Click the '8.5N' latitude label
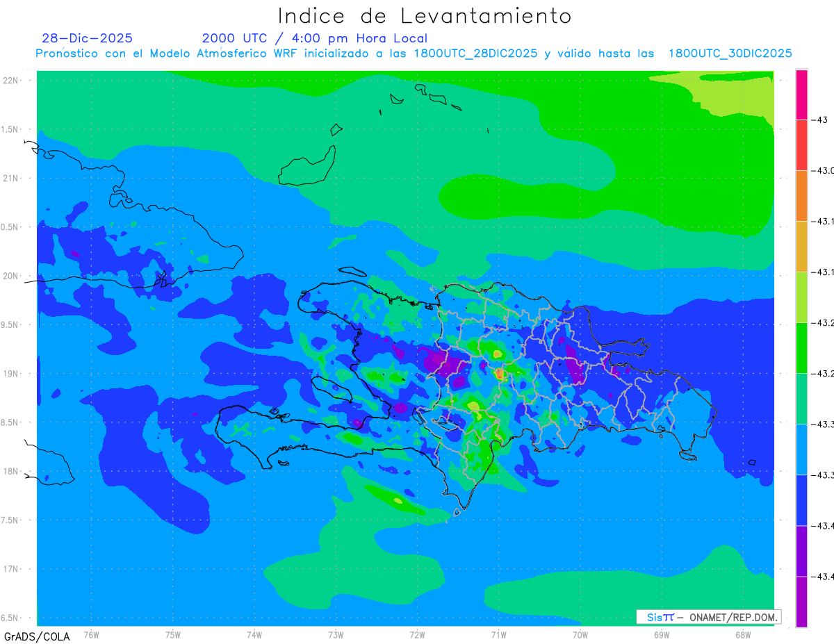Image resolution: width=834 pixels, height=644 pixels. (10, 423)
